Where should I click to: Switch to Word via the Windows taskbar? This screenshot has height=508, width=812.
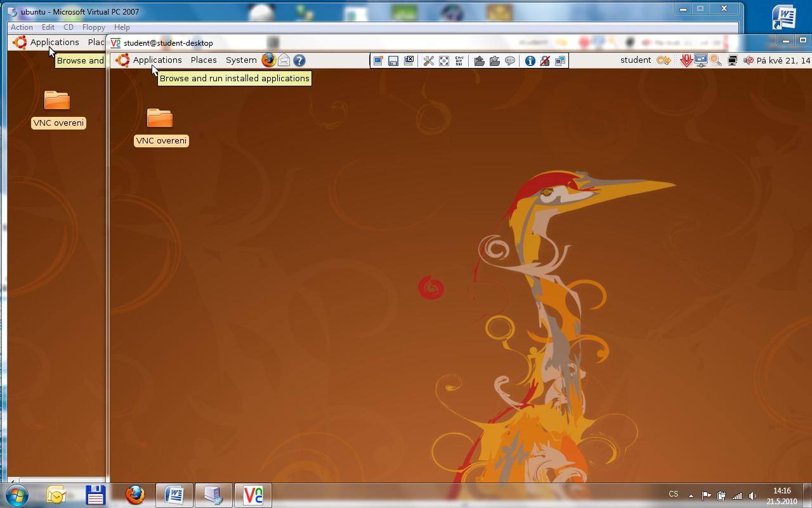coord(174,495)
